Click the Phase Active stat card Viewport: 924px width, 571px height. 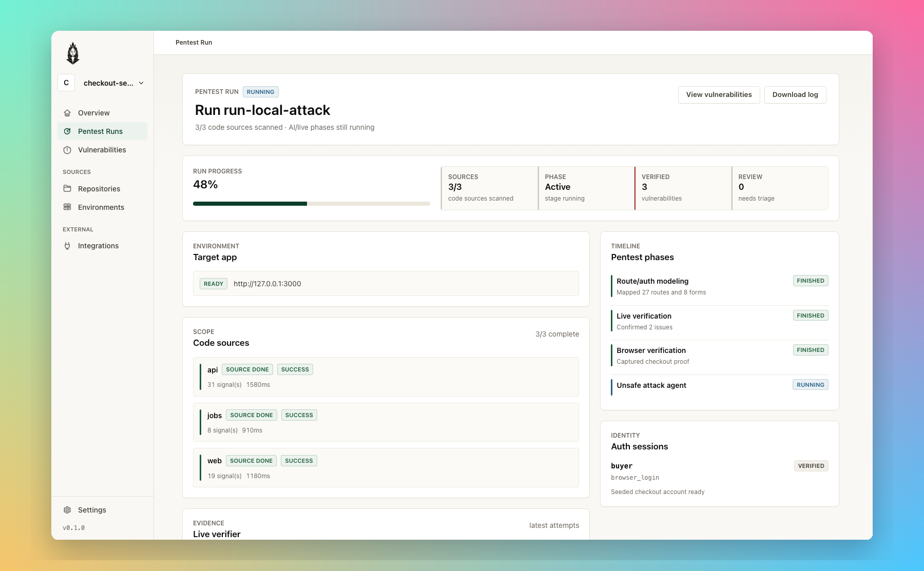point(586,188)
